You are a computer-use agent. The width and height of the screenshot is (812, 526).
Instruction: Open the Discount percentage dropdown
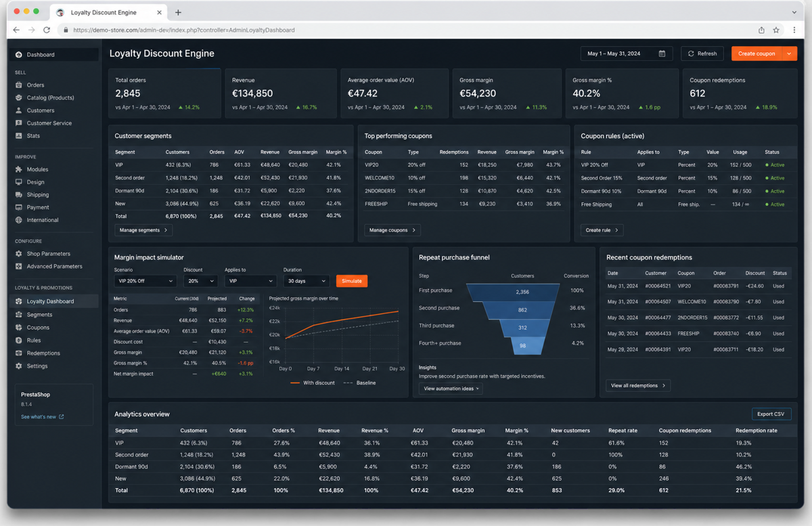pos(200,281)
